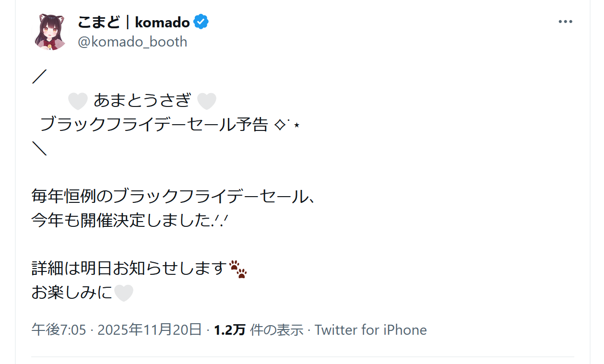This screenshot has height=364, width=604.
Task: Click the 今年も開催決定しました text line
Action: (122, 220)
